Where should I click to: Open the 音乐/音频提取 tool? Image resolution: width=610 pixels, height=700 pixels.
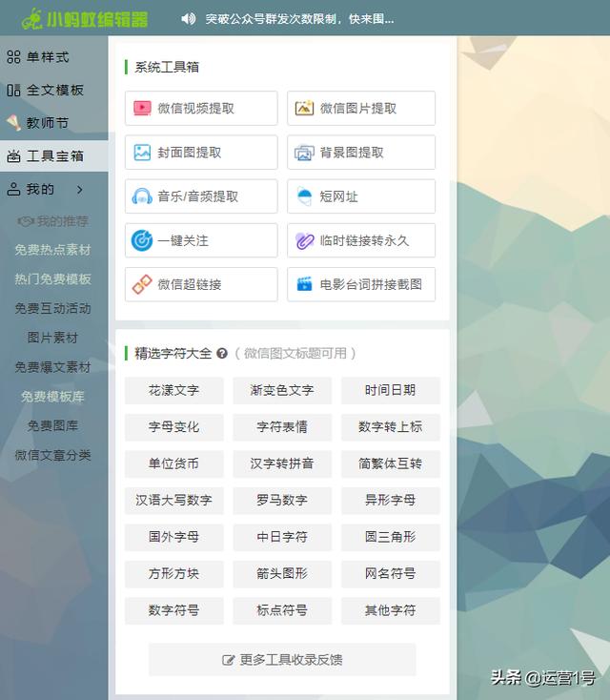point(201,196)
